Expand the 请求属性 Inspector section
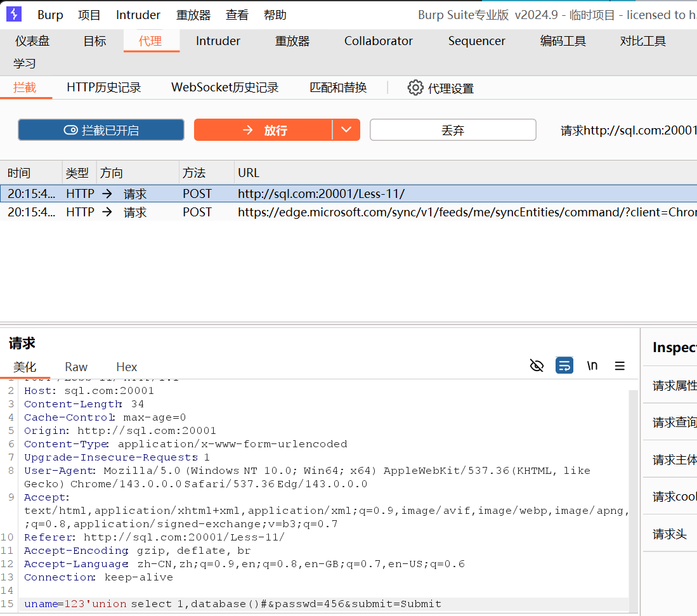Image resolution: width=697 pixels, height=616 pixels. 670,385
